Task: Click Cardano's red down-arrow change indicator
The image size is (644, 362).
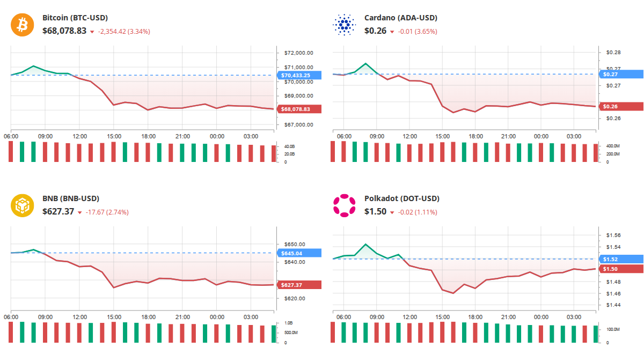Action: 392,32
